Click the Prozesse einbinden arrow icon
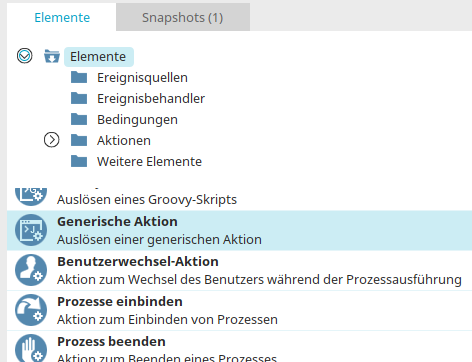The image size is (472, 362). coord(31,310)
